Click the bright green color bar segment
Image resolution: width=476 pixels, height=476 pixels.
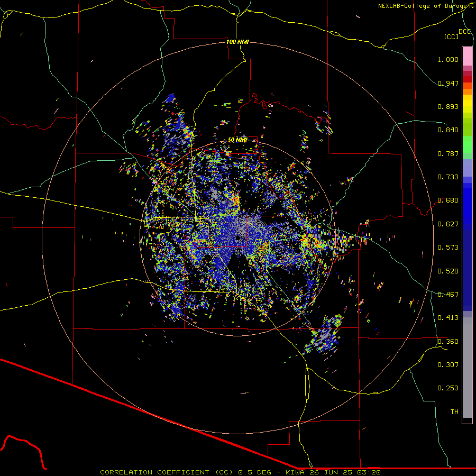(467, 144)
